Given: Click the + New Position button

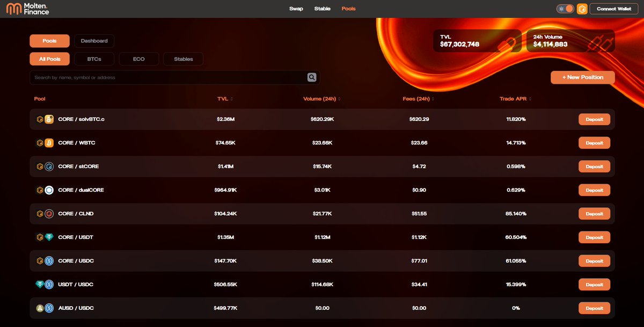Looking at the screenshot, I should pyautogui.click(x=583, y=77).
